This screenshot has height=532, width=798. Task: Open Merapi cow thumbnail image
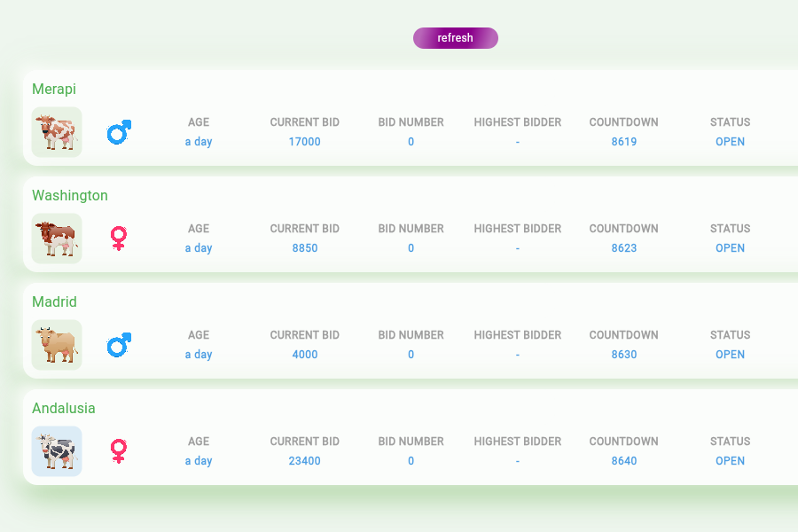pyautogui.click(x=57, y=132)
